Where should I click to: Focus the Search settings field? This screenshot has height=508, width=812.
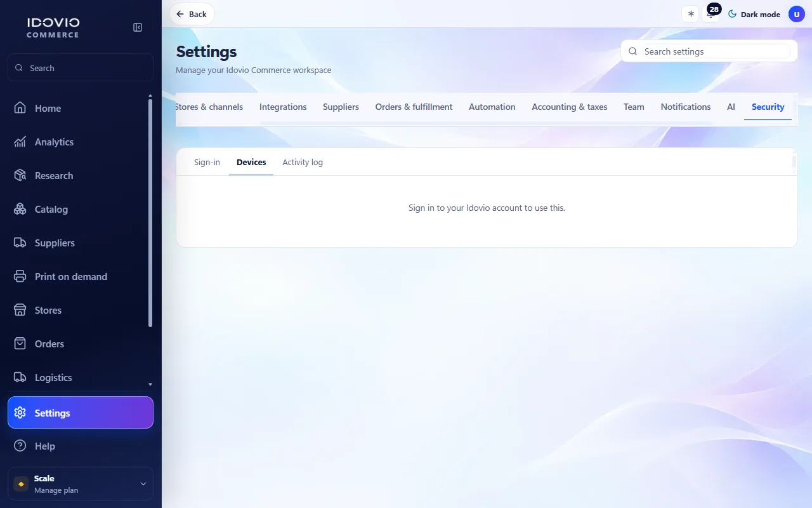pyautogui.click(x=709, y=51)
